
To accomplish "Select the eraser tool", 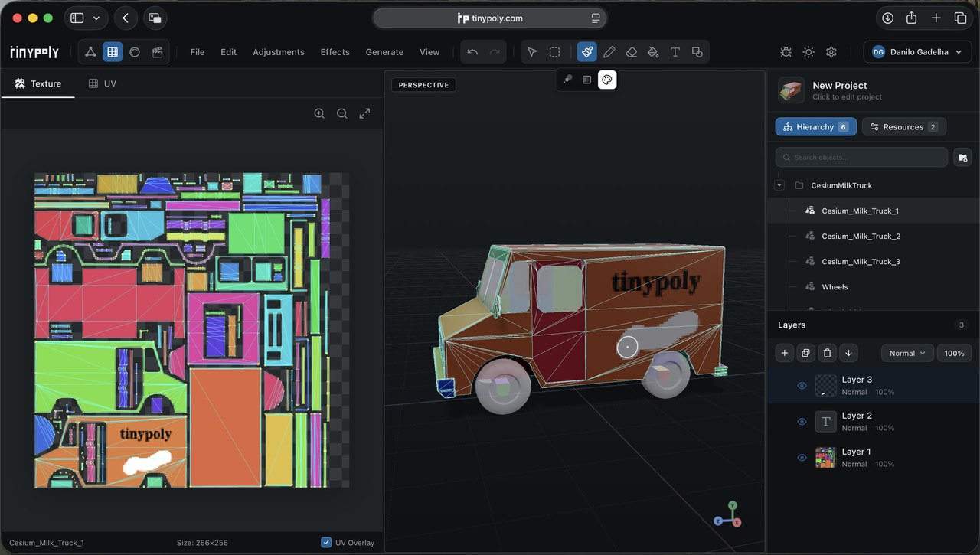I will pyautogui.click(x=631, y=52).
